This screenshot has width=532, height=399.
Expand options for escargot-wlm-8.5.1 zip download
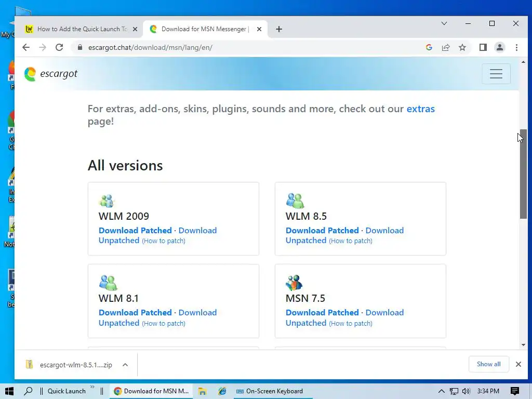click(125, 365)
